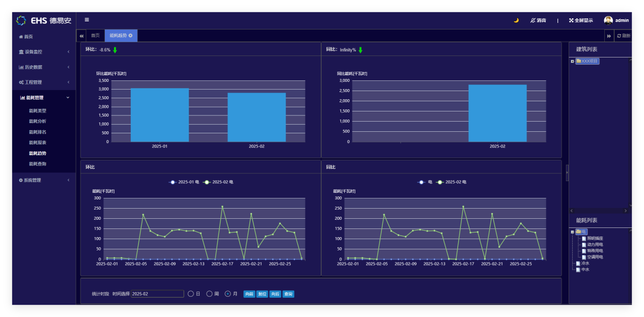The height and width of the screenshot is (317, 644).
Task: Select the 月 radio button
Action: coord(228,294)
